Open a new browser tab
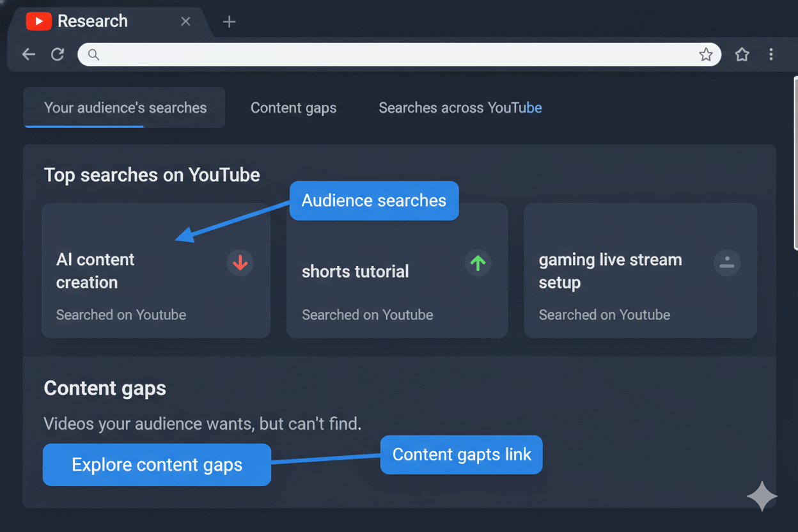798x532 pixels. click(229, 22)
